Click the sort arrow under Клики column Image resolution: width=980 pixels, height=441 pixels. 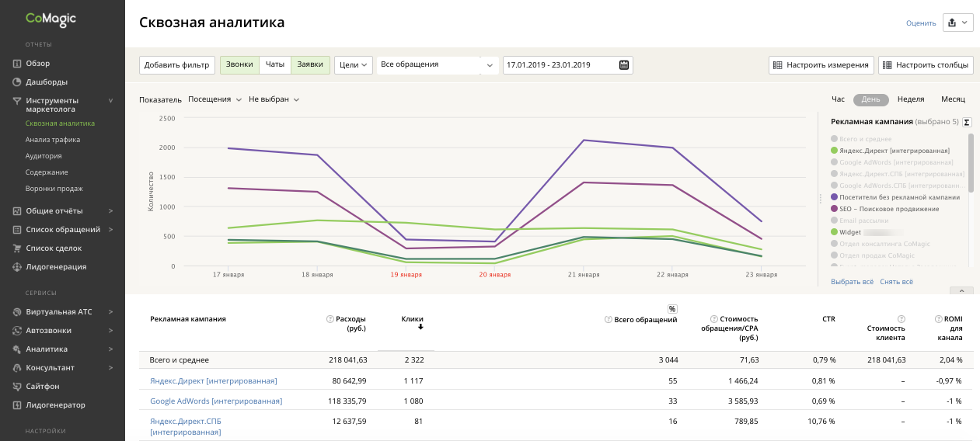420,328
